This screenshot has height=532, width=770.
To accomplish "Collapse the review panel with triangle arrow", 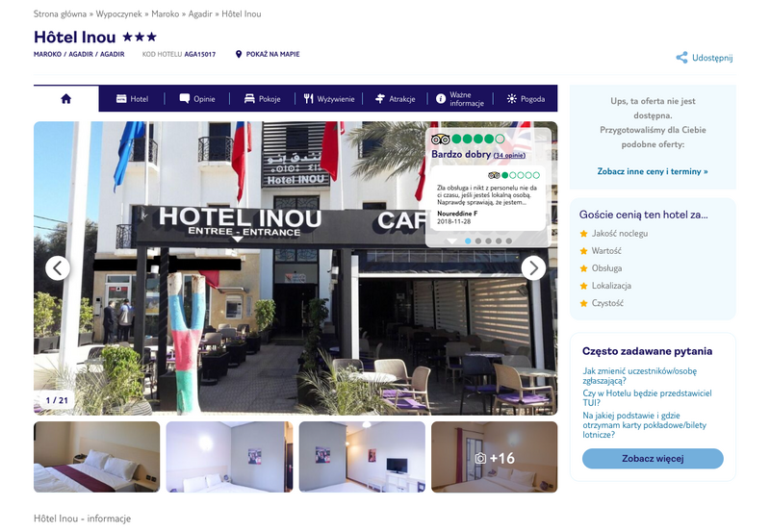I will click(451, 241).
